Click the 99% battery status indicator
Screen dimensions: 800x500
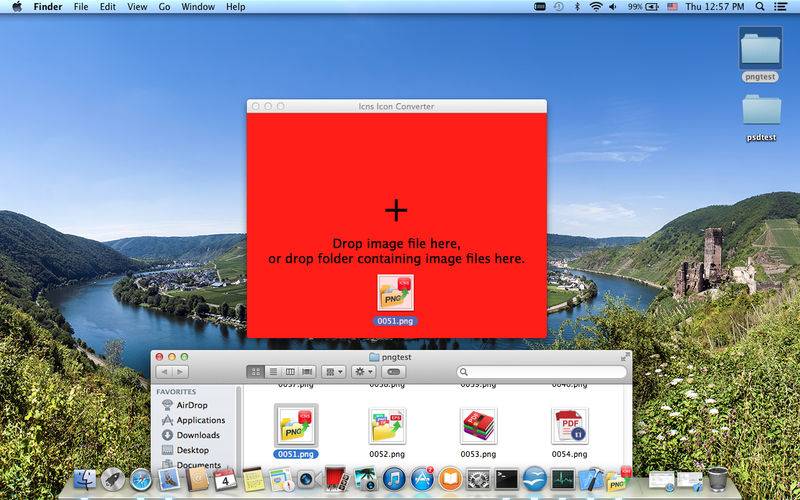click(x=643, y=7)
